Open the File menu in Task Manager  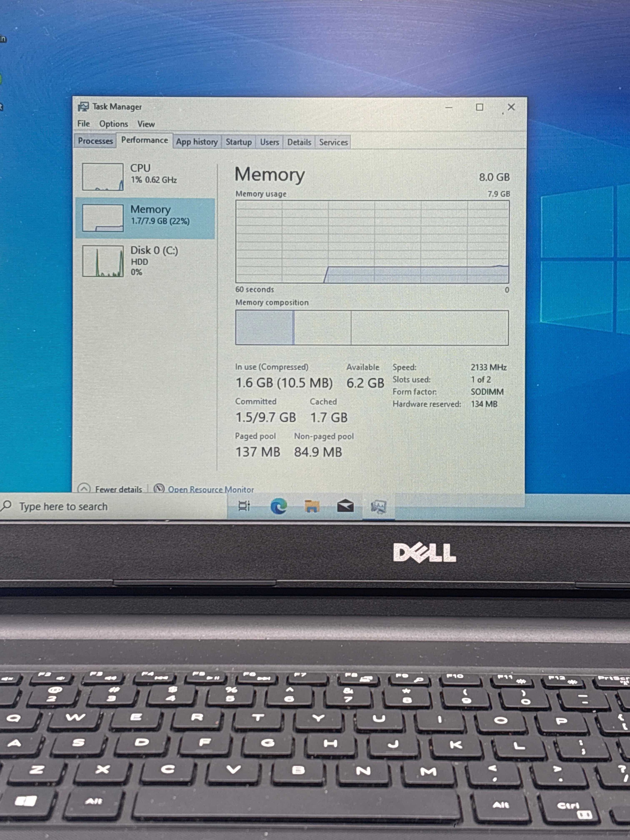point(84,124)
